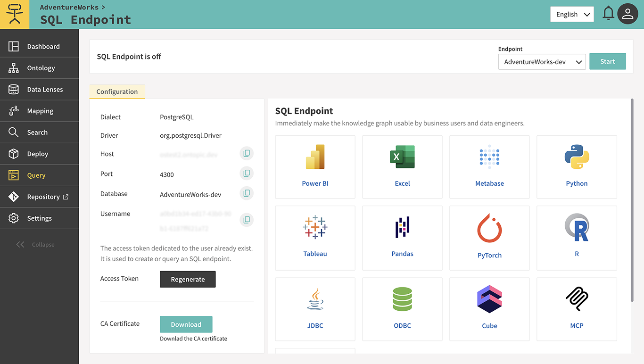Click the Query icon in the sidebar
This screenshot has width=644, height=364.
(14, 175)
